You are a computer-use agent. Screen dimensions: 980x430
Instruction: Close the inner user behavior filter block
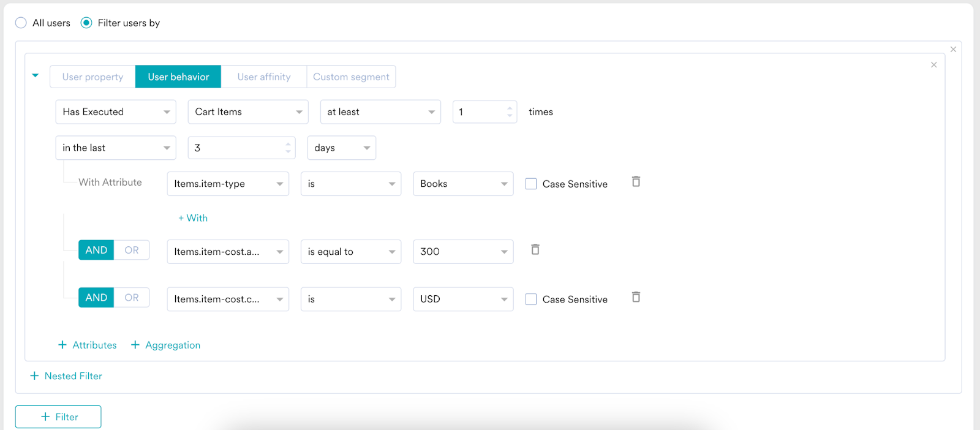pos(933,65)
